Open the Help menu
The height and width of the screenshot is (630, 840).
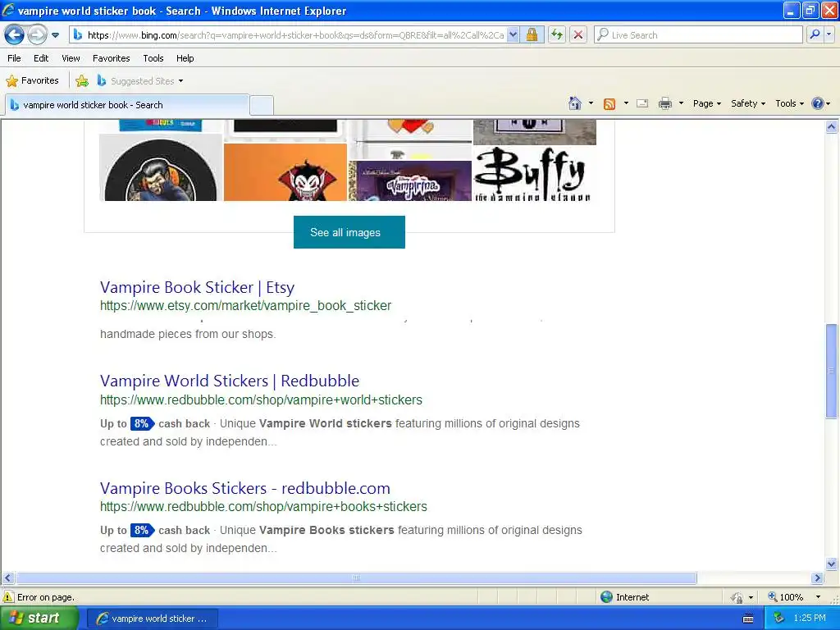click(x=185, y=58)
